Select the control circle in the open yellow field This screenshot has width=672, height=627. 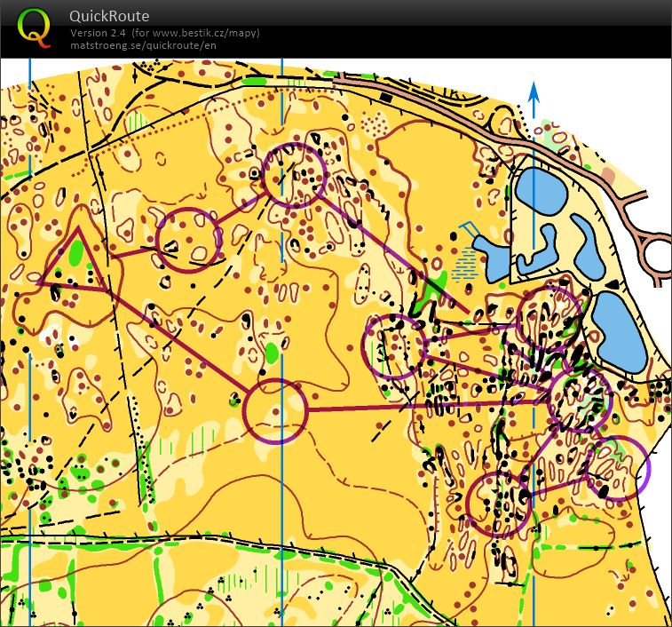click(275, 410)
